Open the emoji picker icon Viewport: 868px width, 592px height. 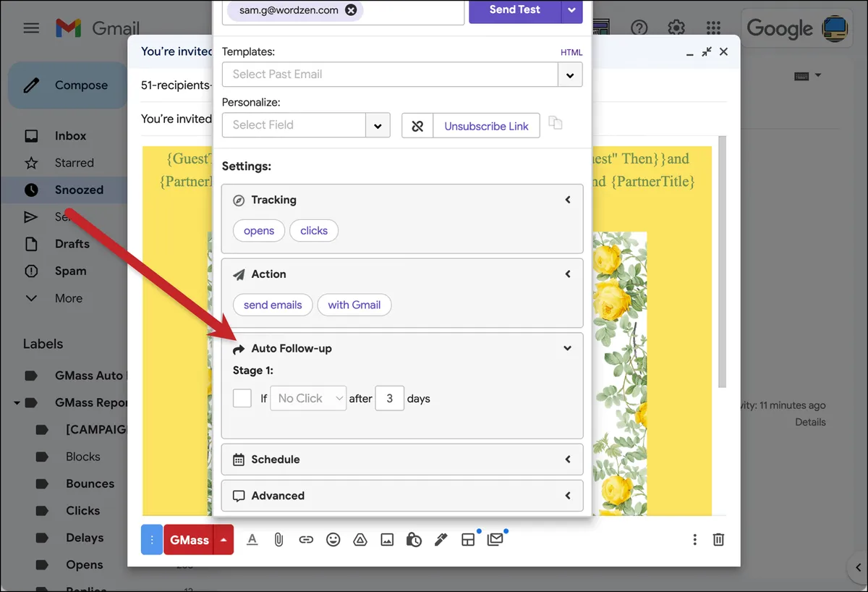[333, 539]
